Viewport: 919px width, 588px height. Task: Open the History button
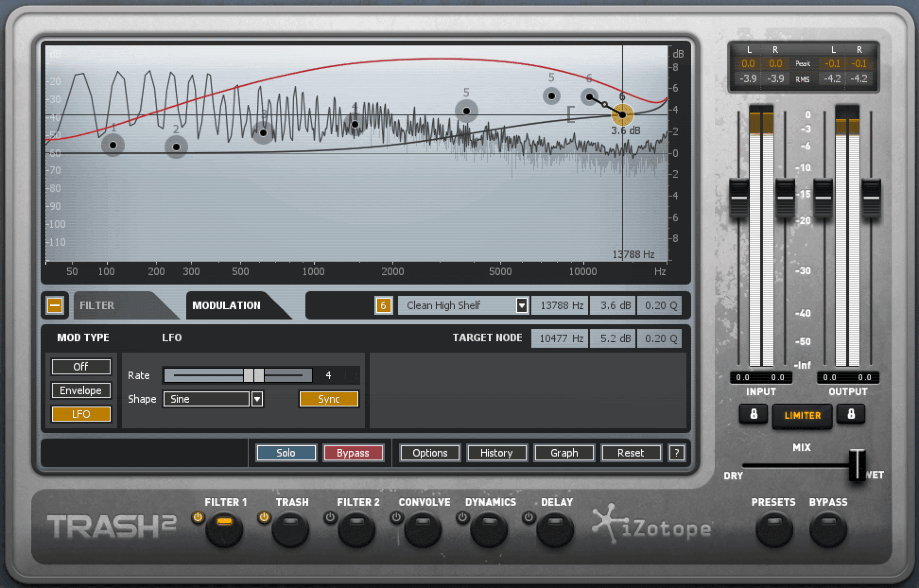(x=497, y=453)
